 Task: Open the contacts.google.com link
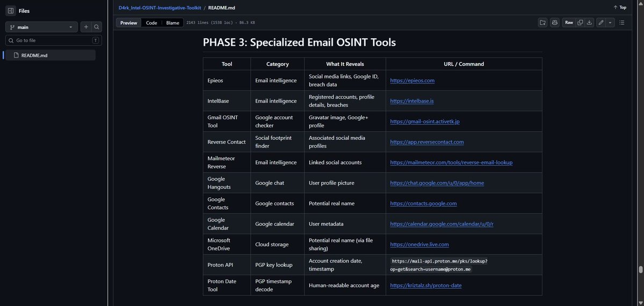point(423,204)
